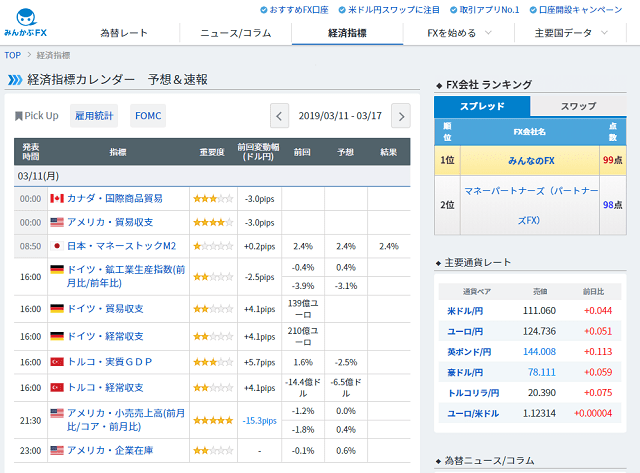640x473 pixels.
Task: Open the ドイツ・貿易収支 indicator link
Action: point(105,309)
